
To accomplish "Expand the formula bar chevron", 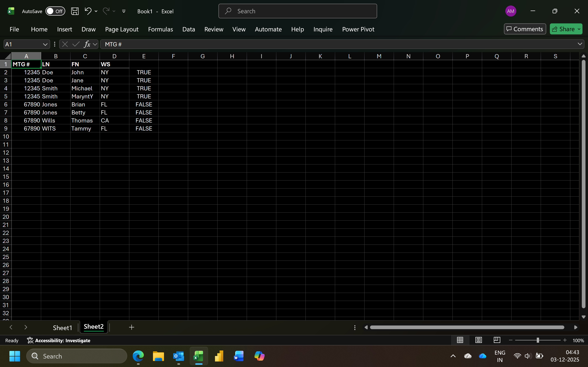I will [580, 44].
